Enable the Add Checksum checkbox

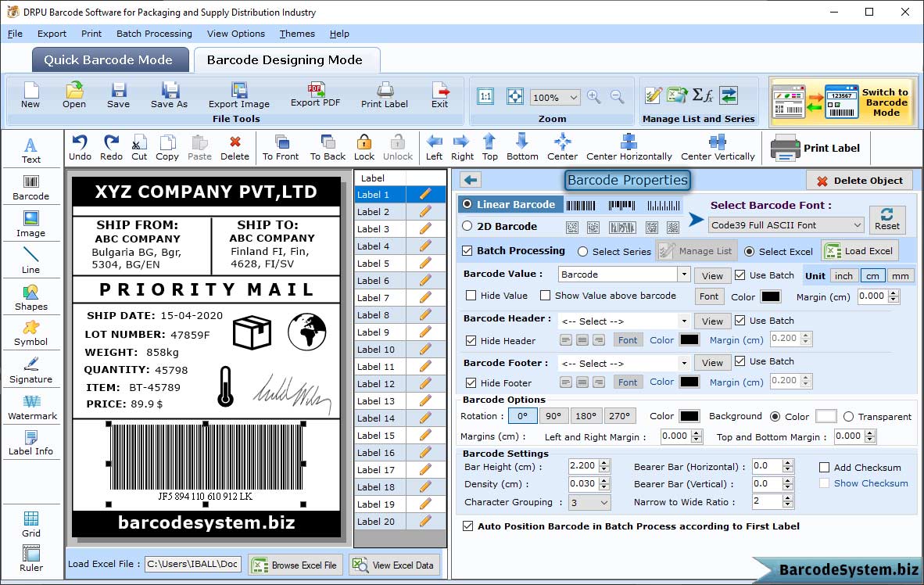coord(825,468)
